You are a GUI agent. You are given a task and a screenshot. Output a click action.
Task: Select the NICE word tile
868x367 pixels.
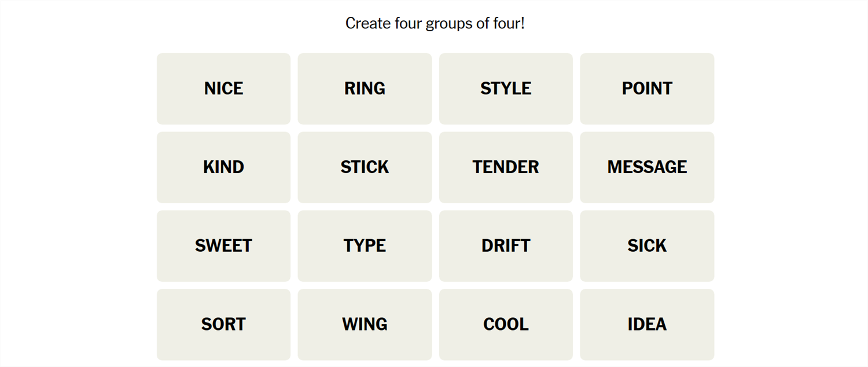pyautogui.click(x=223, y=89)
